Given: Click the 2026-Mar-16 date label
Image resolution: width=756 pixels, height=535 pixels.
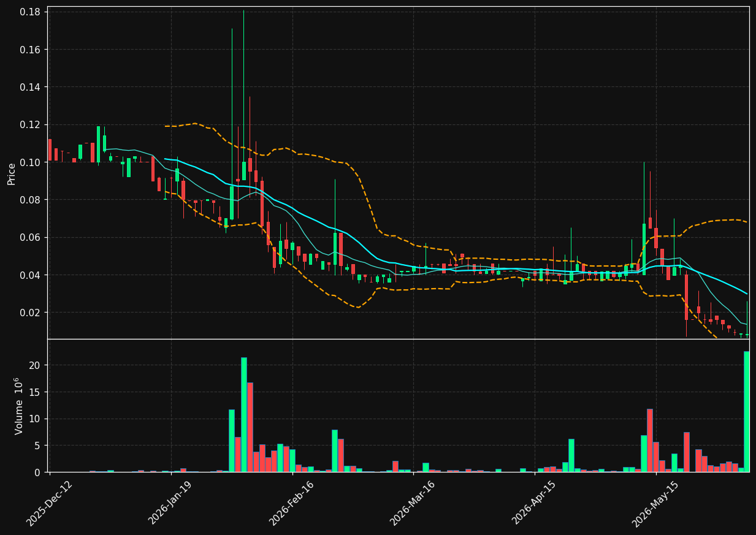Looking at the screenshot, I should [413, 504].
